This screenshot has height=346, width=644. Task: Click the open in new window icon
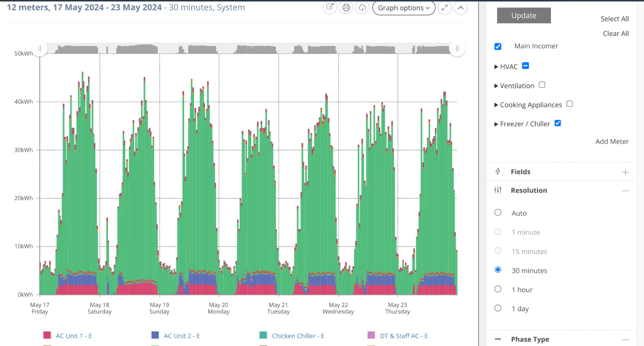click(x=330, y=7)
